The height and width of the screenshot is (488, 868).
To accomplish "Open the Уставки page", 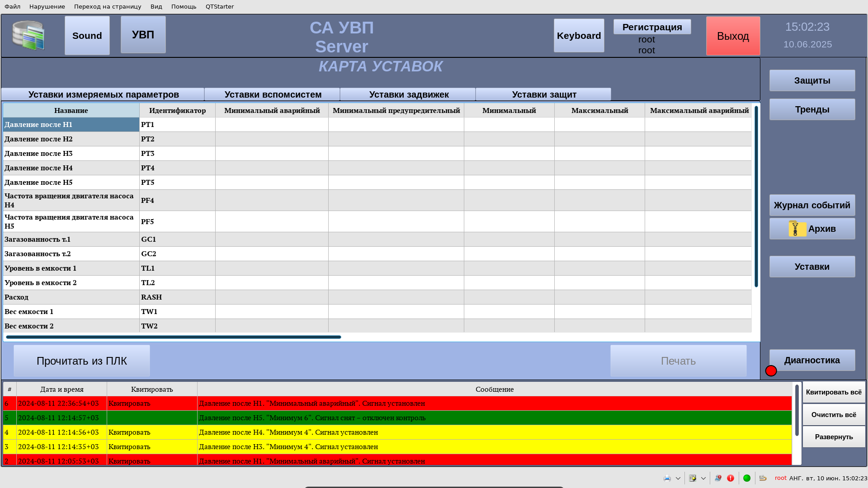I will click(812, 267).
